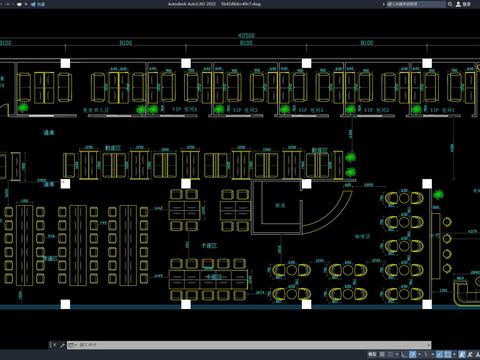Open object snap settings dropdown arrow

tap(454, 354)
